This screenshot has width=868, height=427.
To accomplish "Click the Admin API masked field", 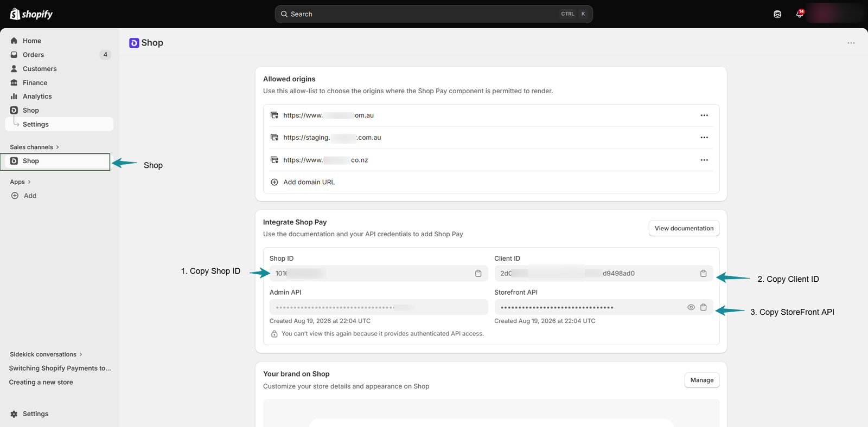I will click(379, 307).
